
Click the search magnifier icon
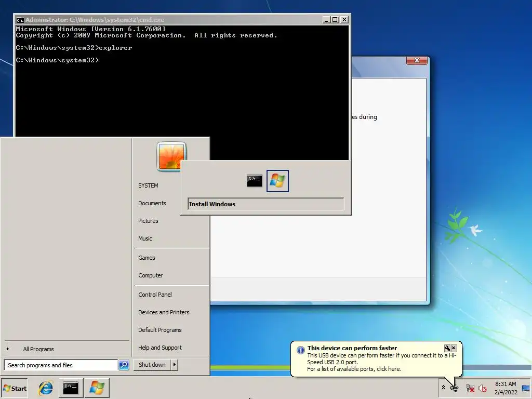[124, 365]
